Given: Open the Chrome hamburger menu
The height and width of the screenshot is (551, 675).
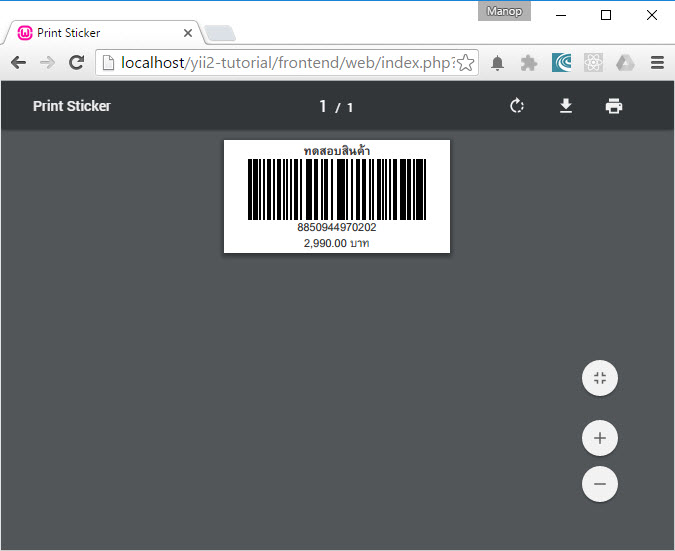Looking at the screenshot, I should [657, 63].
